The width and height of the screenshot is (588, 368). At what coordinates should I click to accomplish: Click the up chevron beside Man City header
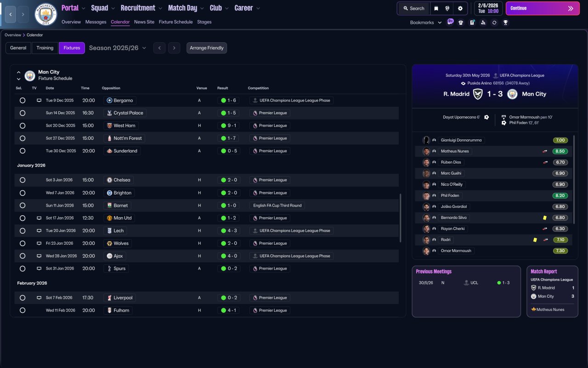coord(19,72)
